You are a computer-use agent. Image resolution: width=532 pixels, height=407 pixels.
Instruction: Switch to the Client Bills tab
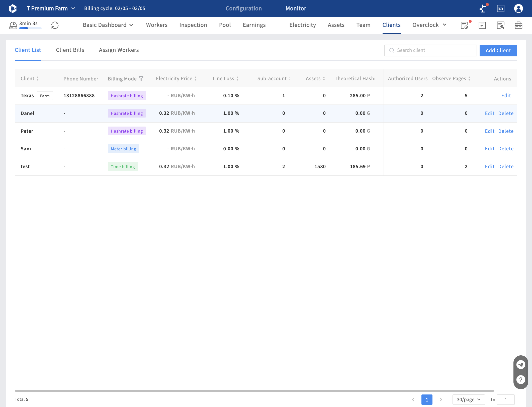(70, 50)
